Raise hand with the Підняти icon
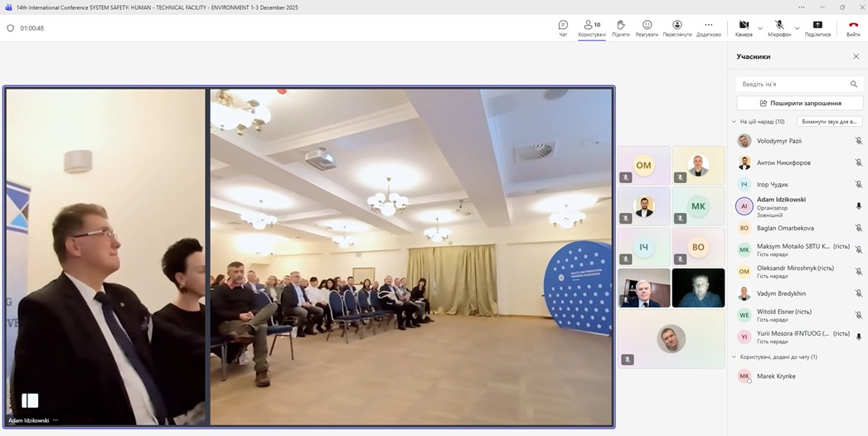The height and width of the screenshot is (436, 868). [x=620, y=27]
